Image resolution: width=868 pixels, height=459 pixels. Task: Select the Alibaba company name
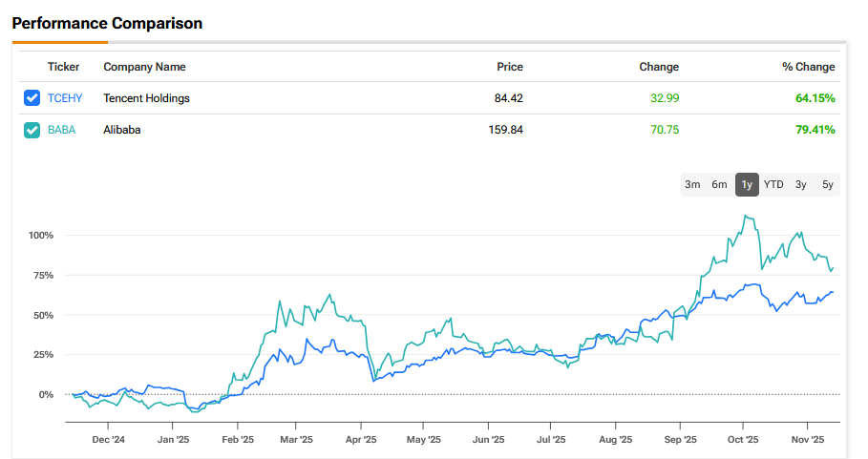click(122, 130)
